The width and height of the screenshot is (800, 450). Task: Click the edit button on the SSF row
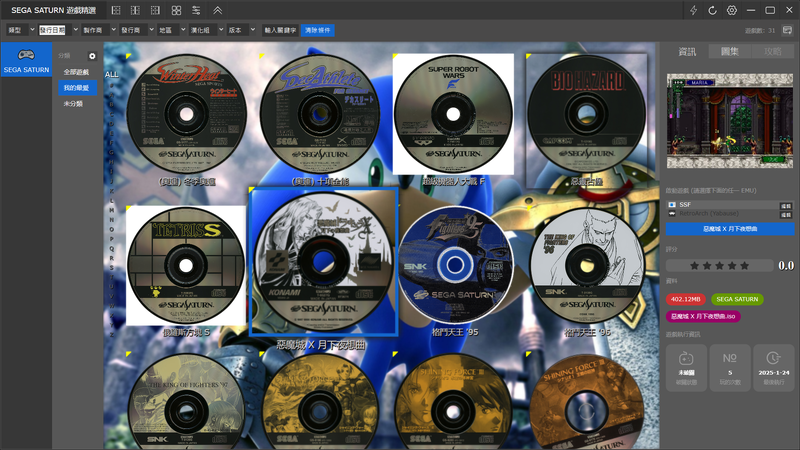[x=786, y=206]
